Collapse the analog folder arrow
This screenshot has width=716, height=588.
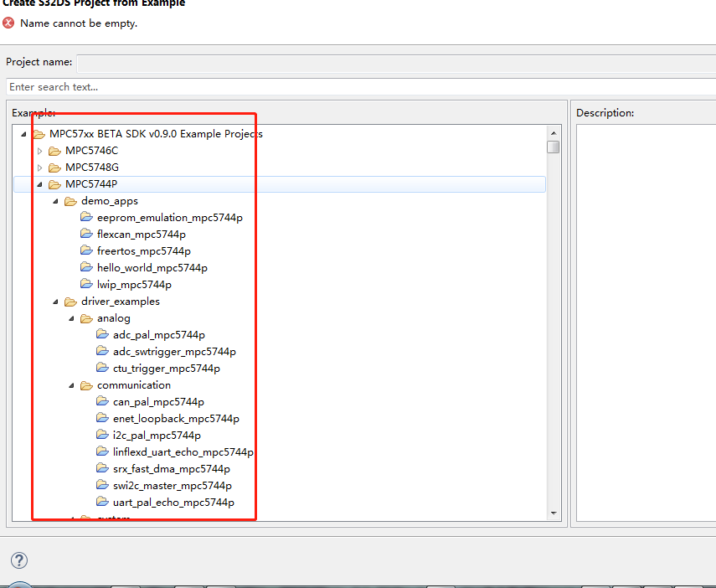[72, 318]
